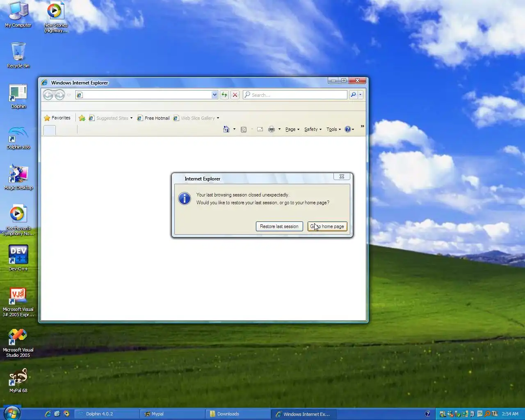525x420 pixels.
Task: Select the My Computer desktop icon
Action: (x=18, y=15)
